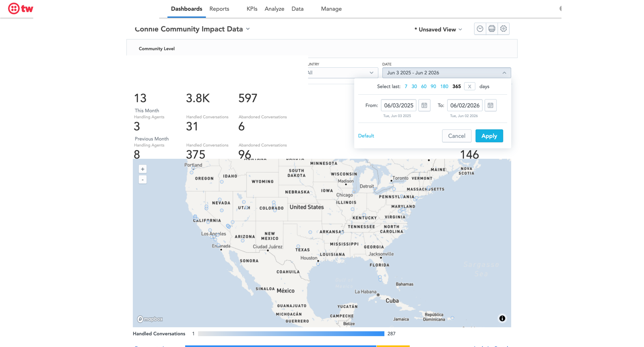Select last 30 days
The image size is (644, 347).
click(x=414, y=86)
